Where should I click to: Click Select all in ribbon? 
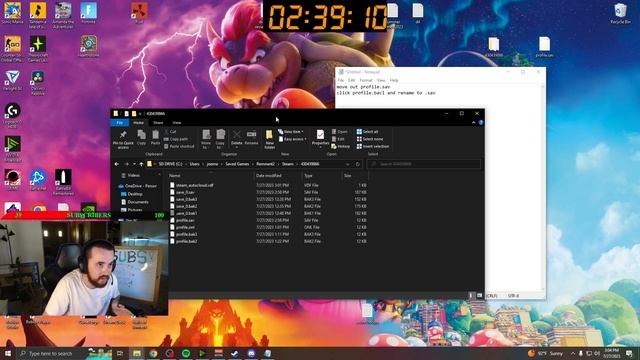coord(367,132)
